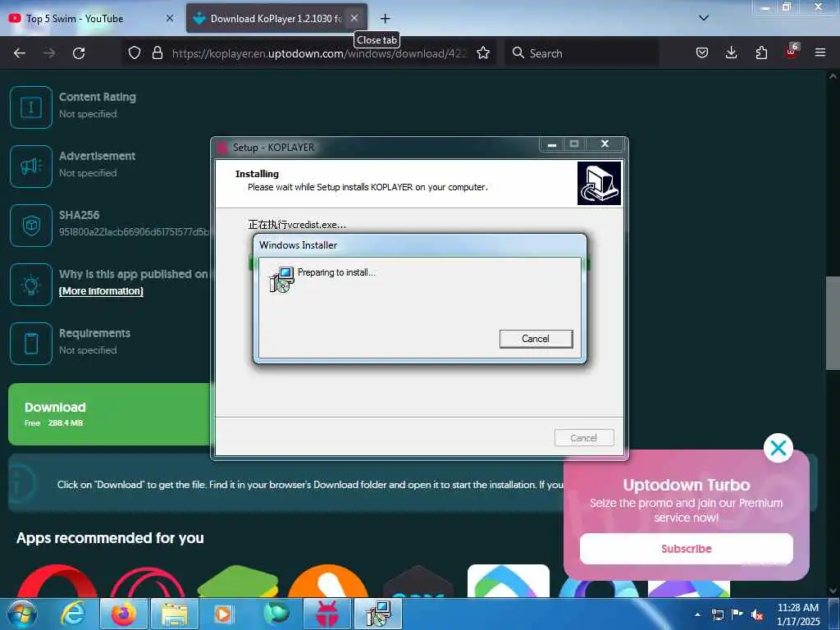The width and height of the screenshot is (840, 630).
Task: Click the Action Center flag icon
Action: tap(737, 614)
